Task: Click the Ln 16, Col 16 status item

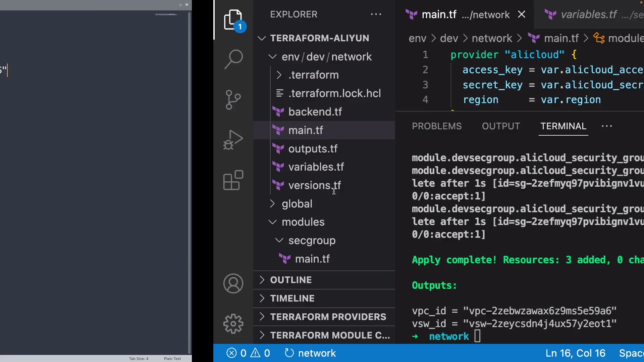Action: (575, 353)
